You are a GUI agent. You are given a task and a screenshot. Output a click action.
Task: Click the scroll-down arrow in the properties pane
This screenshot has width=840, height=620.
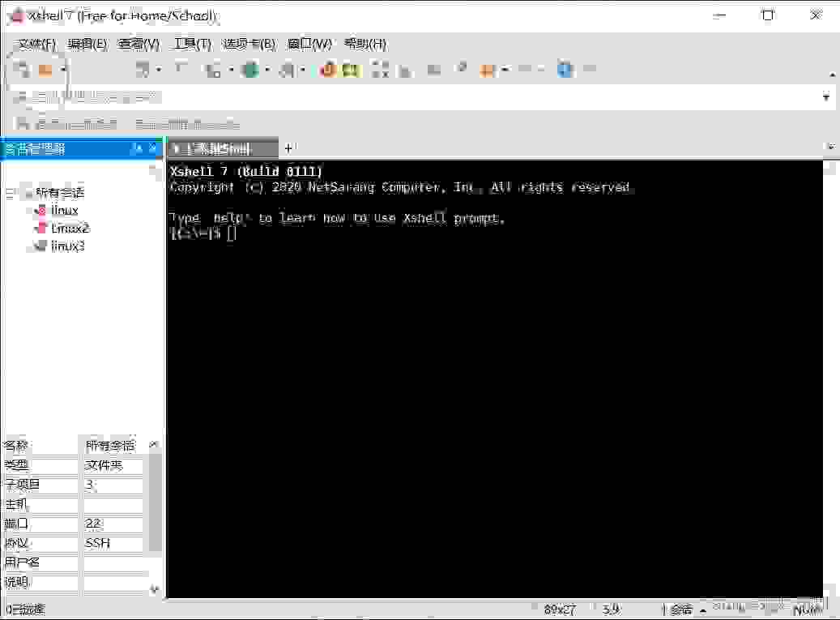[154, 589]
